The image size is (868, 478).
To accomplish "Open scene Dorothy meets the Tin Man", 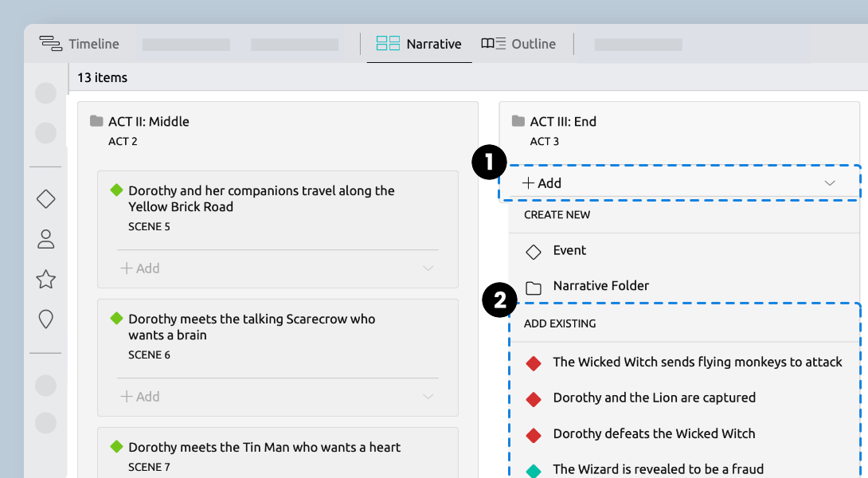I will (x=264, y=447).
